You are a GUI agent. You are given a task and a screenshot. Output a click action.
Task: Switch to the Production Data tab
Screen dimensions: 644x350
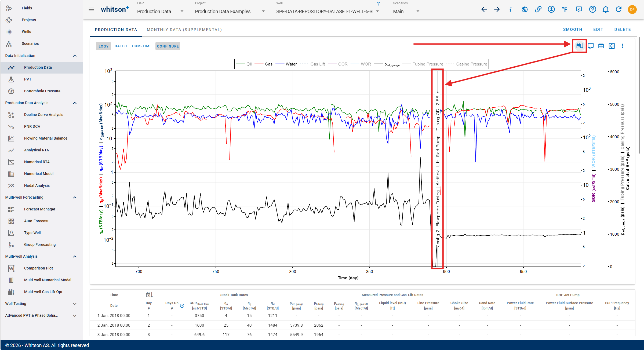coord(116,30)
